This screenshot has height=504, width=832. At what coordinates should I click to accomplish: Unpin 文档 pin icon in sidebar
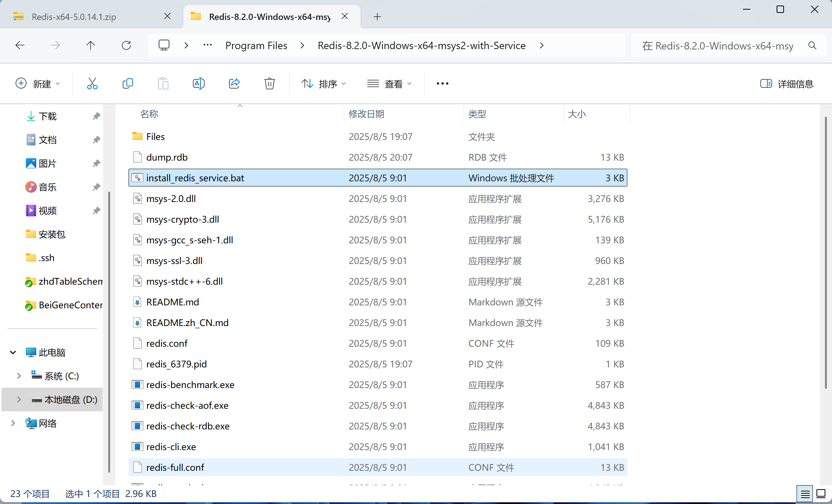pos(96,140)
